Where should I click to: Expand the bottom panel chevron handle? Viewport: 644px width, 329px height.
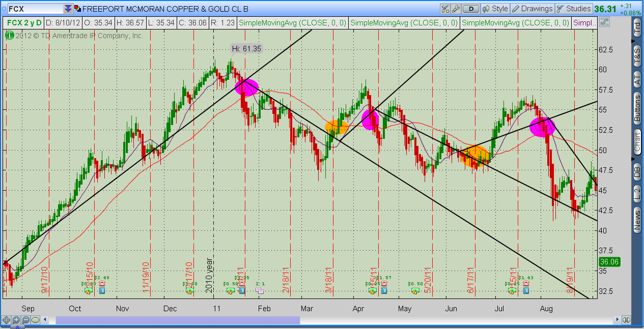click(x=17, y=326)
